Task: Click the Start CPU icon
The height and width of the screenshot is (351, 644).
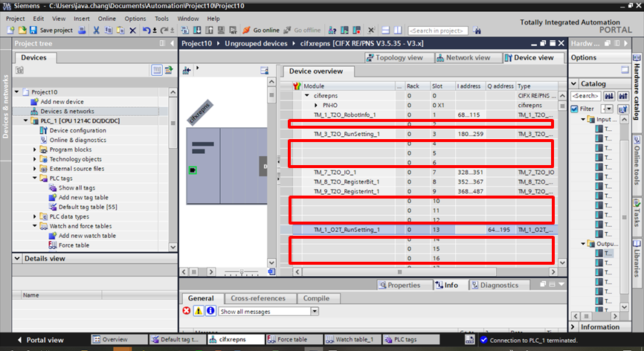Action: [x=344, y=30]
